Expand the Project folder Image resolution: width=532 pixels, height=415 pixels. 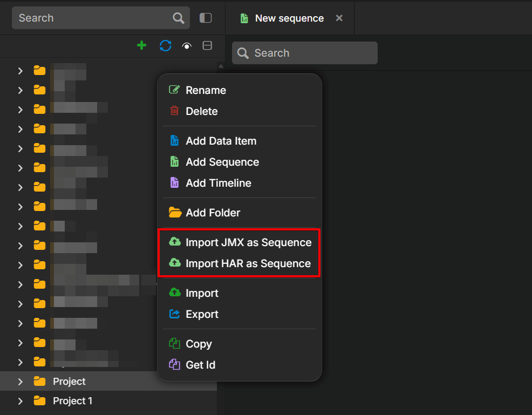coord(21,382)
